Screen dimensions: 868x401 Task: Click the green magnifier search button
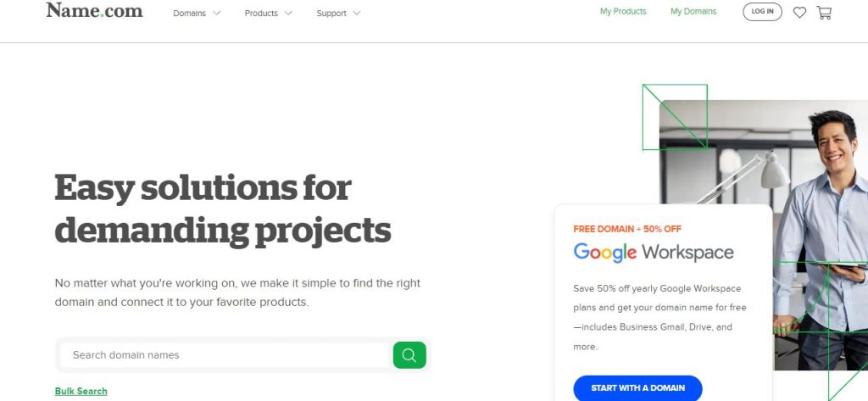(409, 355)
